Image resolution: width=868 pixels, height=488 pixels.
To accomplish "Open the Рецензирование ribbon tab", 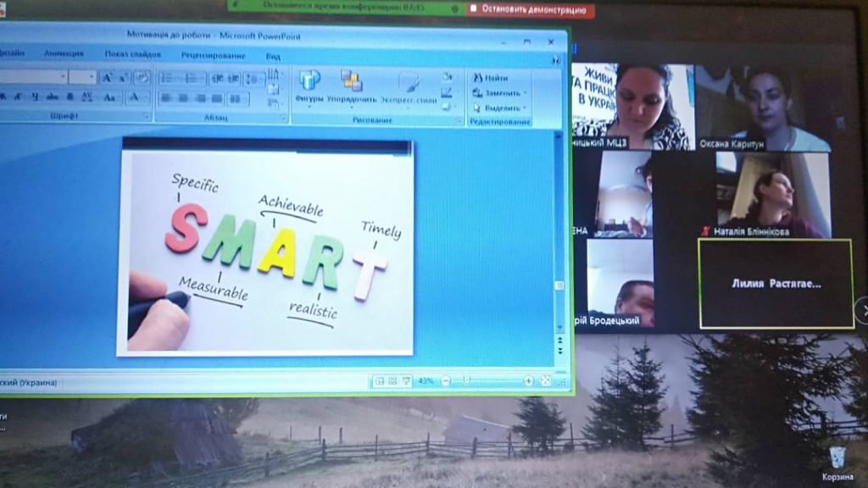I will tap(213, 56).
